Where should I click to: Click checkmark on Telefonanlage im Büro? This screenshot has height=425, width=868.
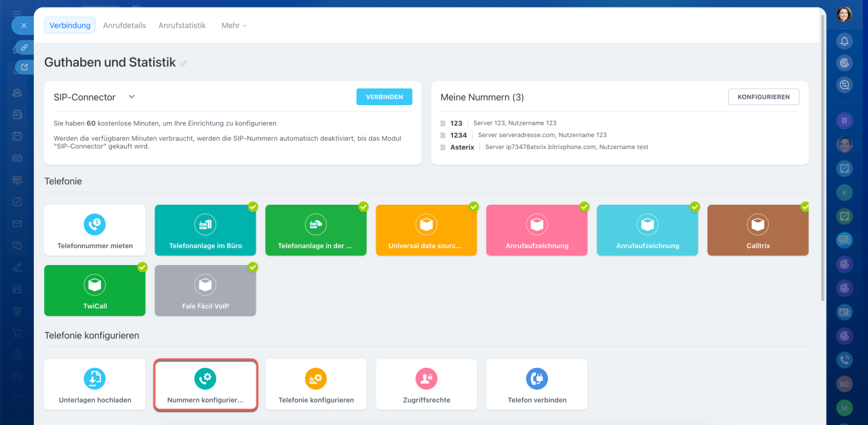[253, 207]
